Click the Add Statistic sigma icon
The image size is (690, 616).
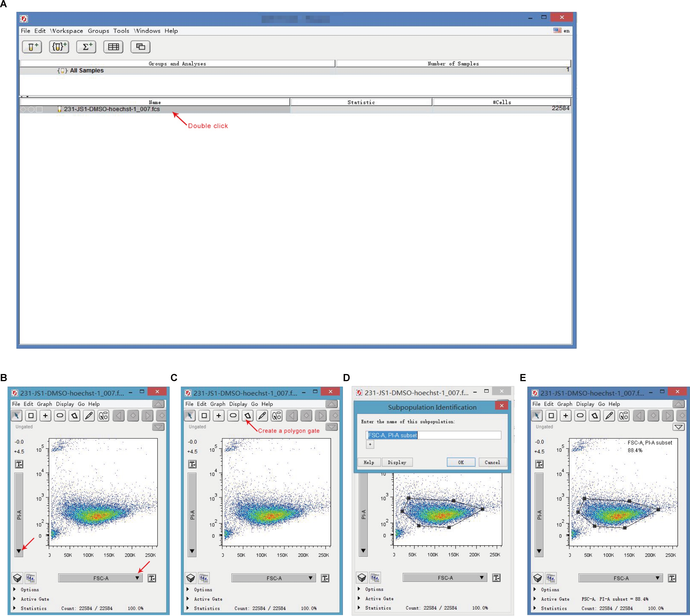pyautogui.click(x=86, y=47)
